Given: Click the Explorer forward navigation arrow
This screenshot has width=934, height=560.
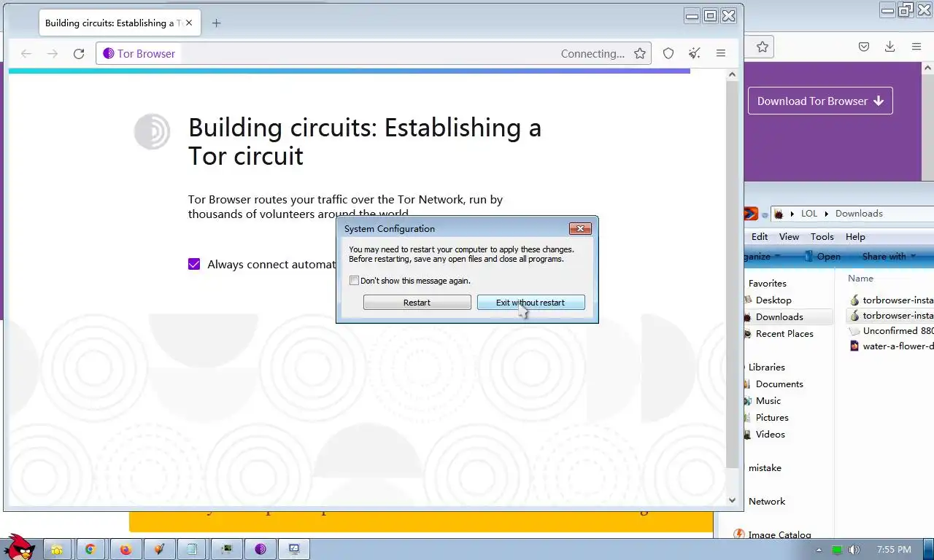Looking at the screenshot, I should (x=750, y=214).
